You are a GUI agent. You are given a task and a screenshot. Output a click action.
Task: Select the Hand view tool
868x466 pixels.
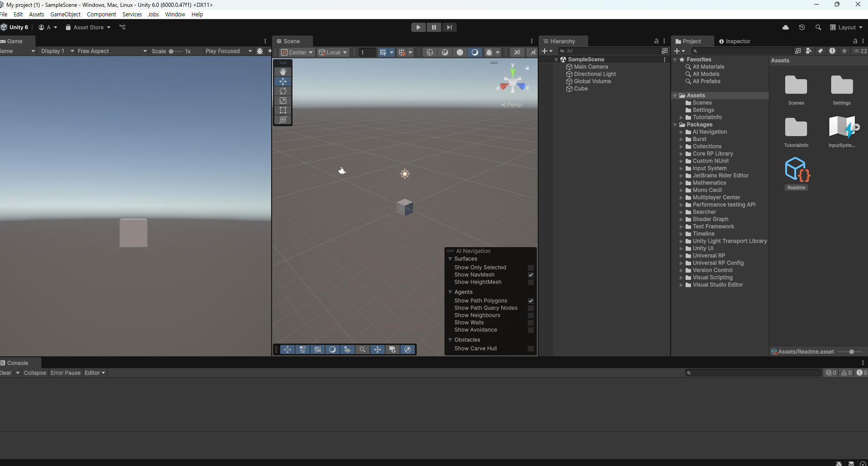(x=283, y=71)
